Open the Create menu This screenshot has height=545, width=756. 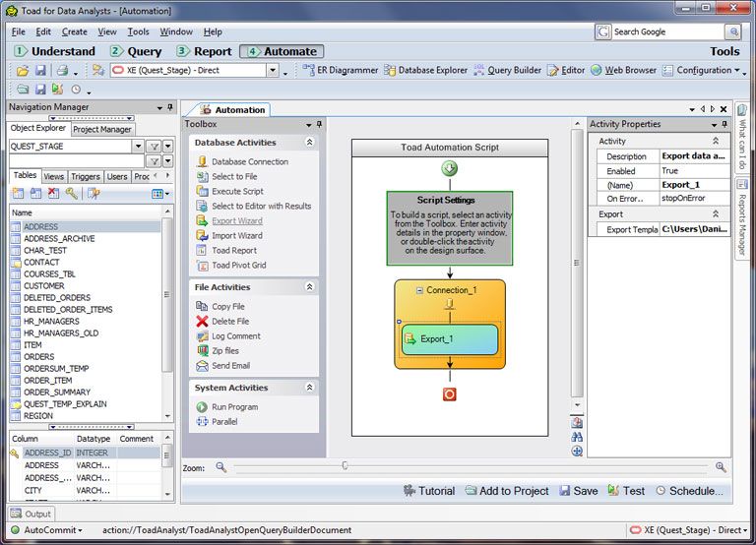coord(74,31)
